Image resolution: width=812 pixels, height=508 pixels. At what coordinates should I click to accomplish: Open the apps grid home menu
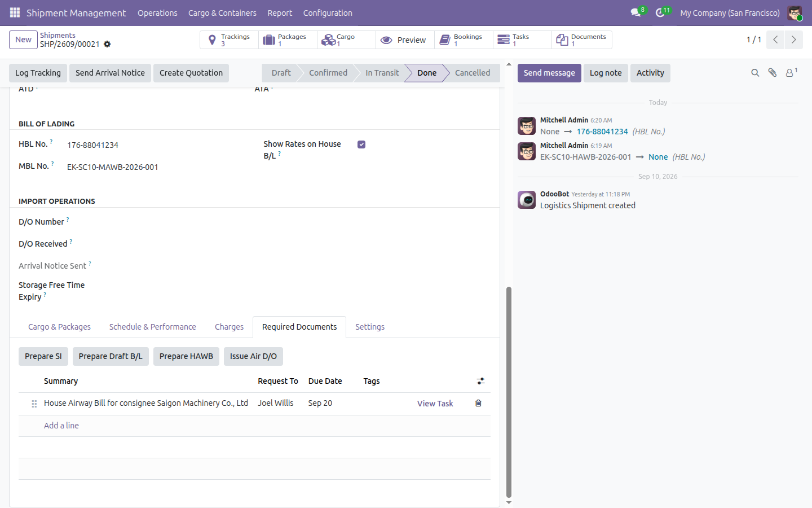pos(15,12)
